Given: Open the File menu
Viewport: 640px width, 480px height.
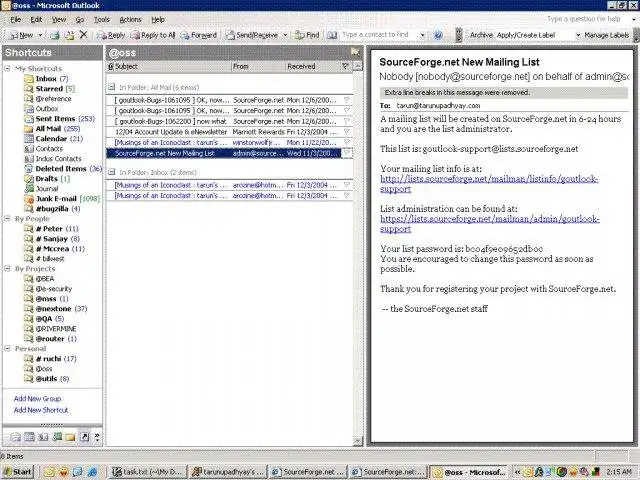Looking at the screenshot, I should 16,19.
